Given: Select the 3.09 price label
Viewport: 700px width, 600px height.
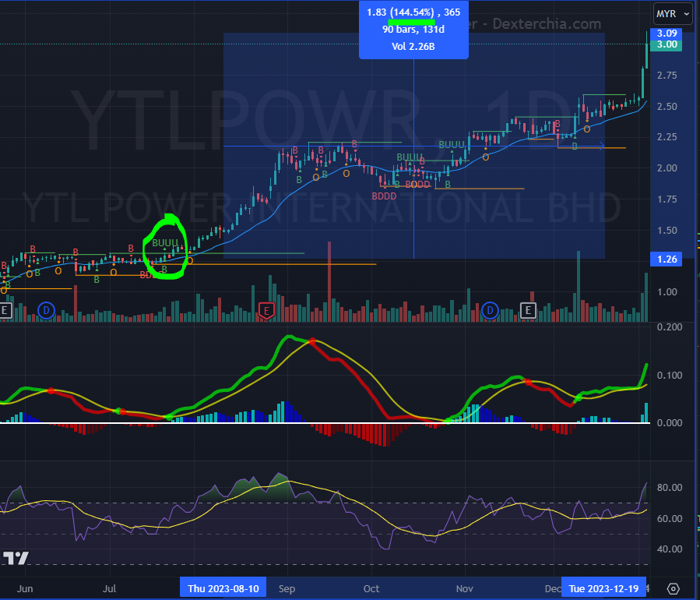Looking at the screenshot, I should tap(666, 33).
